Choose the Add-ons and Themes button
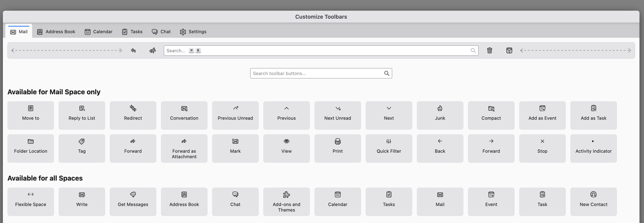 click(286, 201)
